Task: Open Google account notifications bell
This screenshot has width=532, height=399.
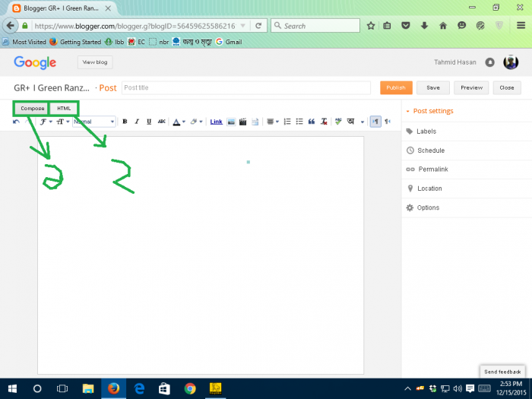Action: [x=489, y=62]
